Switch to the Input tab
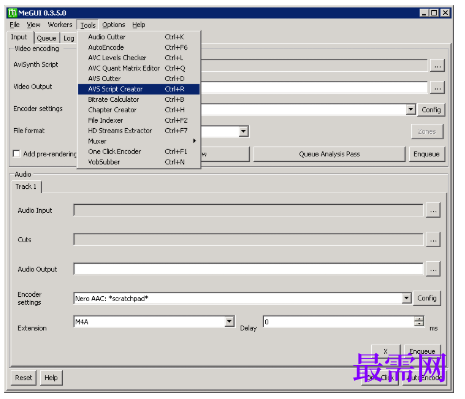 [x=19, y=37]
